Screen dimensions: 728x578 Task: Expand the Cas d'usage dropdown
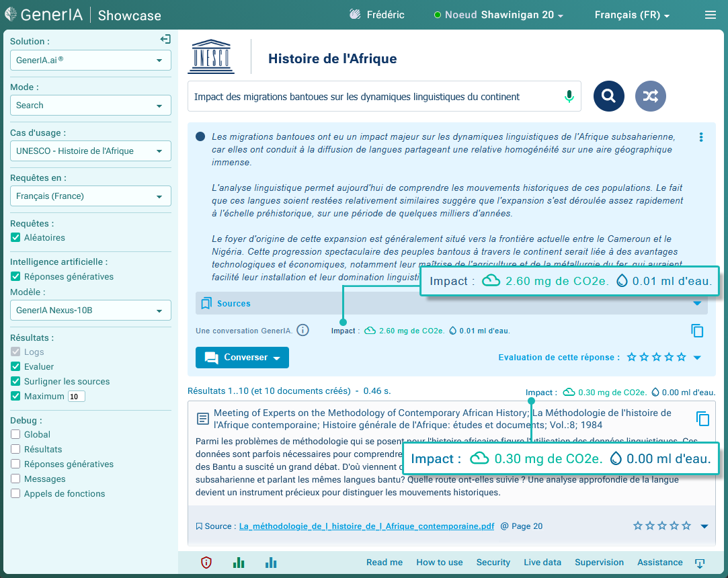(x=91, y=151)
